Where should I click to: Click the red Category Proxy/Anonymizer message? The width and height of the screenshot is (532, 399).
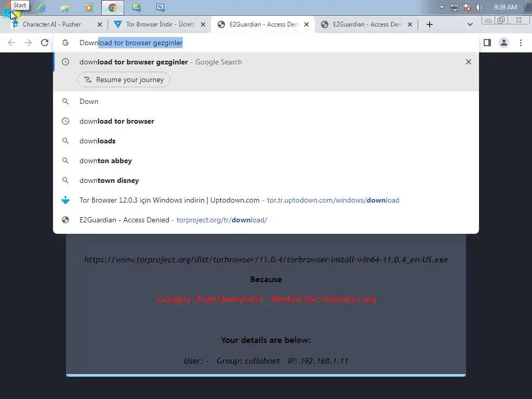coord(266,299)
